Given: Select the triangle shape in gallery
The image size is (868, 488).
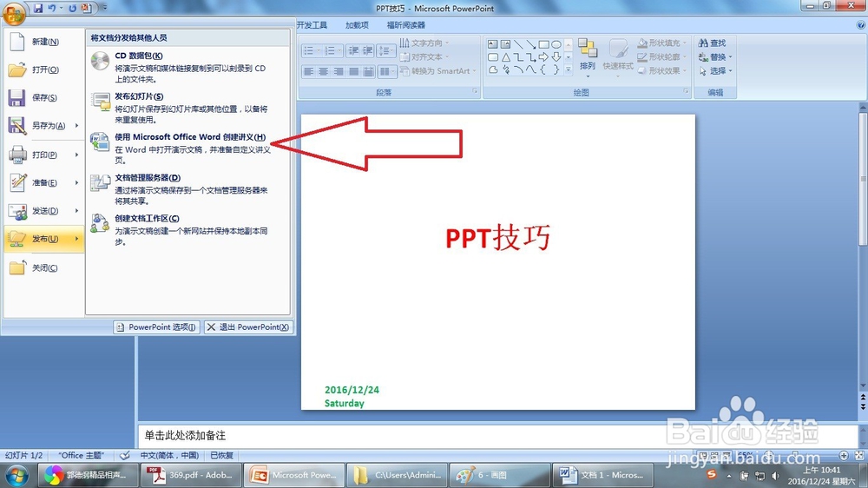Looking at the screenshot, I should [x=505, y=57].
